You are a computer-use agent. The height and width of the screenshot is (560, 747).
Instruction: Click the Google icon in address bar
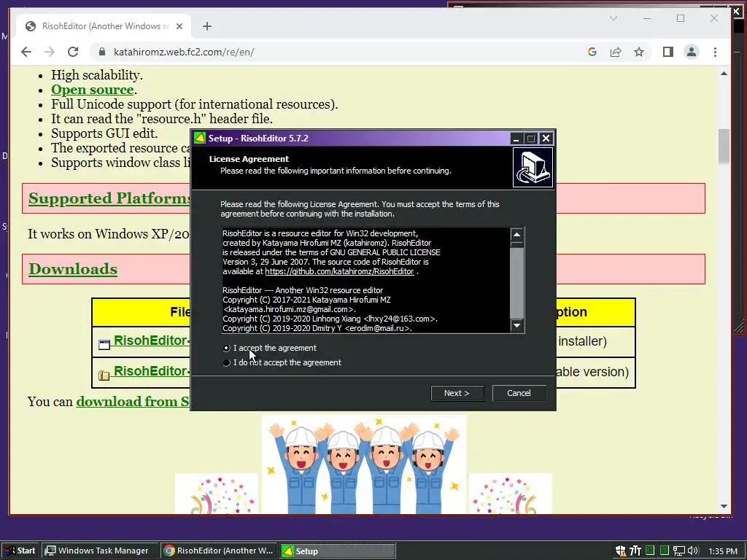pyautogui.click(x=592, y=52)
